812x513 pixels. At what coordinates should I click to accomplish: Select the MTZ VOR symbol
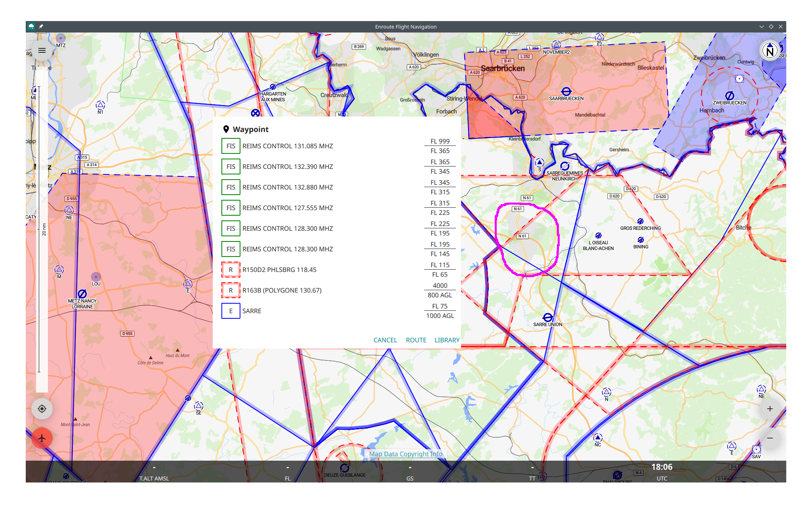point(61,38)
